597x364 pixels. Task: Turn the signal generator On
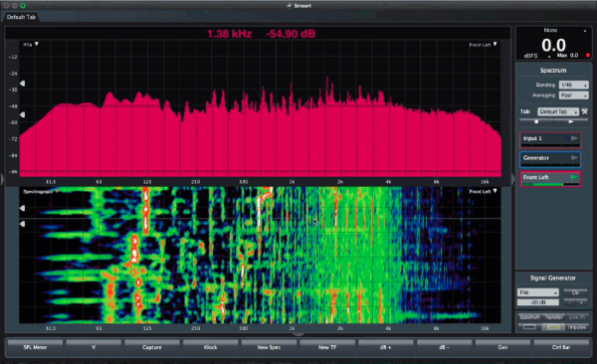pos(575,292)
